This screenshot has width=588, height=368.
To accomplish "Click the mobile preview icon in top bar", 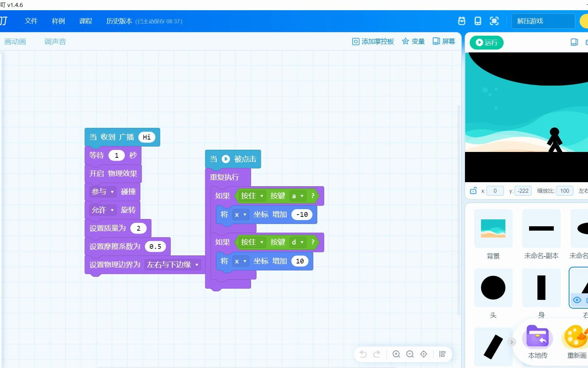I will [478, 21].
